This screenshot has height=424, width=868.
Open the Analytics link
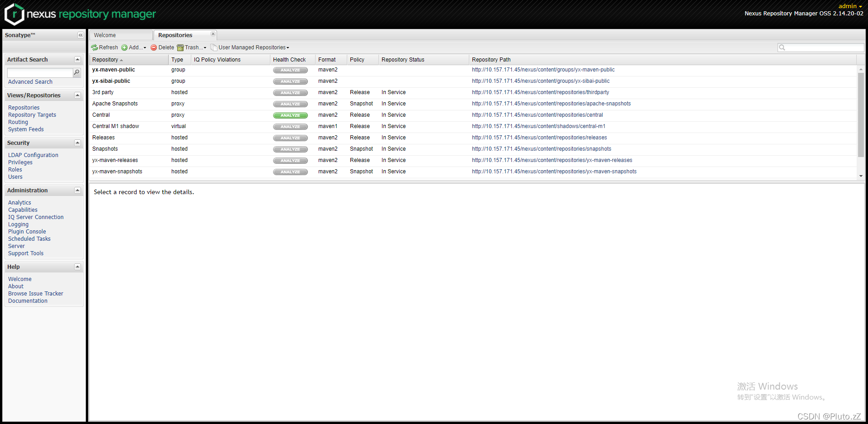(x=19, y=203)
